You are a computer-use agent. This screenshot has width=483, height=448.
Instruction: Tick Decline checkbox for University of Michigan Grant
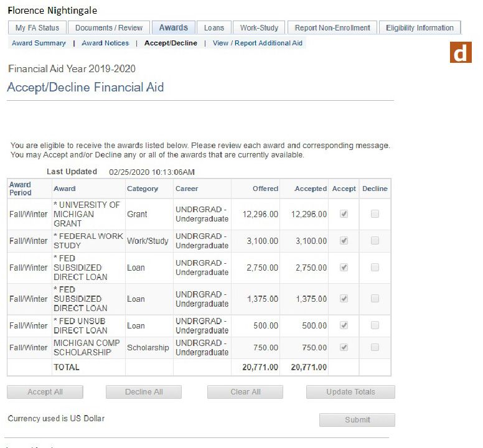tap(375, 213)
